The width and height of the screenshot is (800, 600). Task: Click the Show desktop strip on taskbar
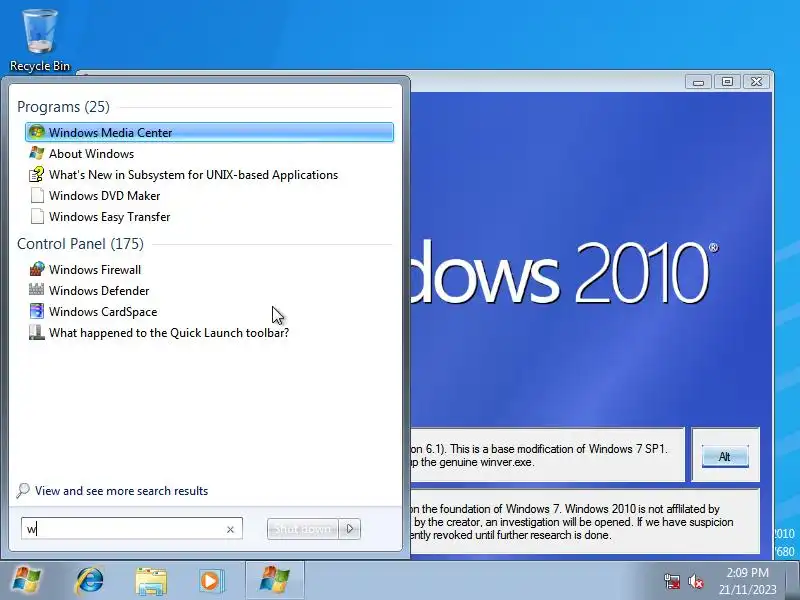[793, 581]
